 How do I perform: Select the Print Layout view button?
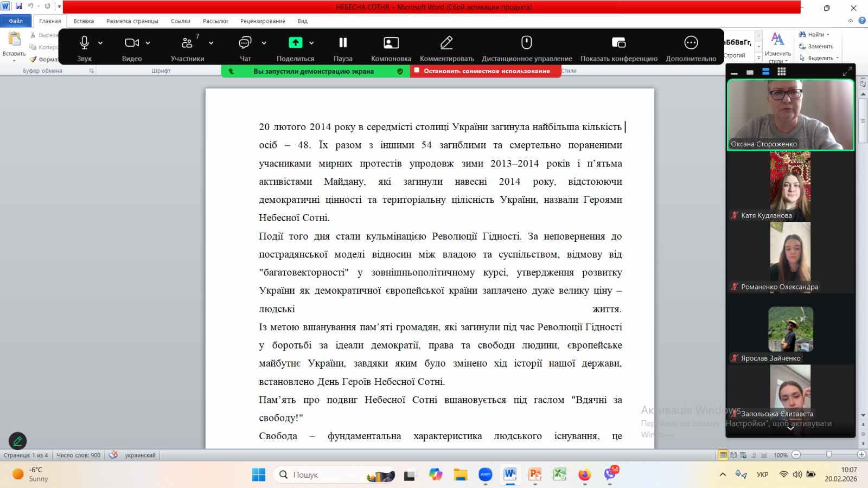tap(723, 455)
